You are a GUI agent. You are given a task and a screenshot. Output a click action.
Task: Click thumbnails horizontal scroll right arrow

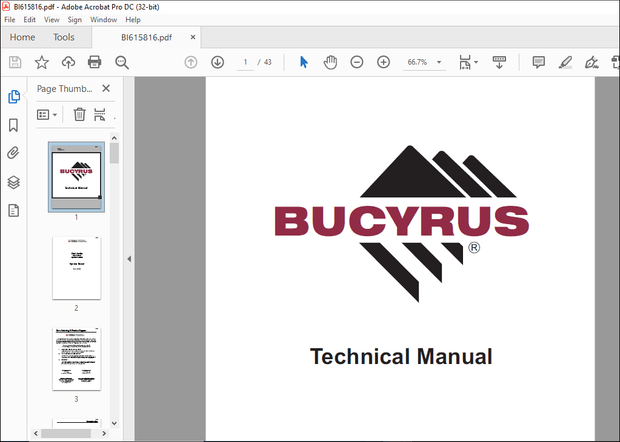coord(104,433)
